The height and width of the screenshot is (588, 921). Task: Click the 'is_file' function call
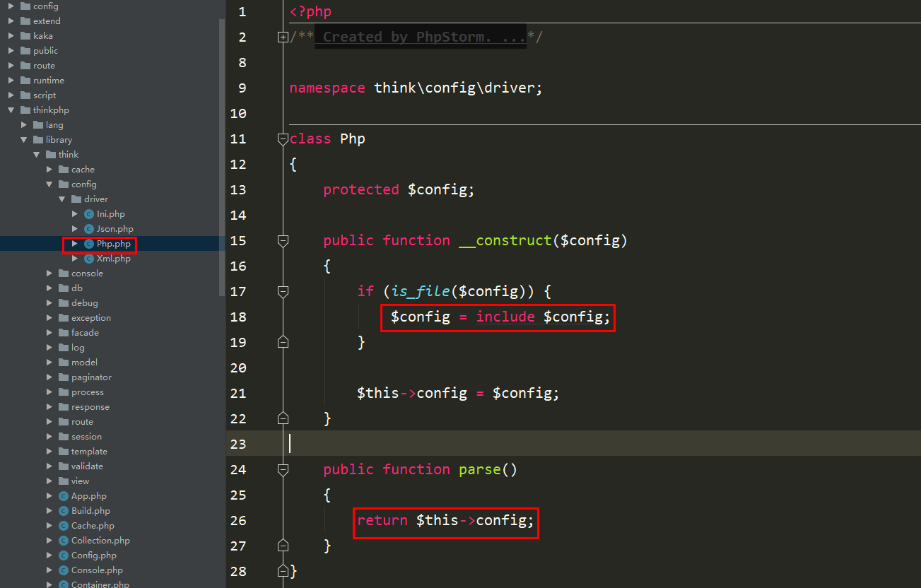[421, 291]
